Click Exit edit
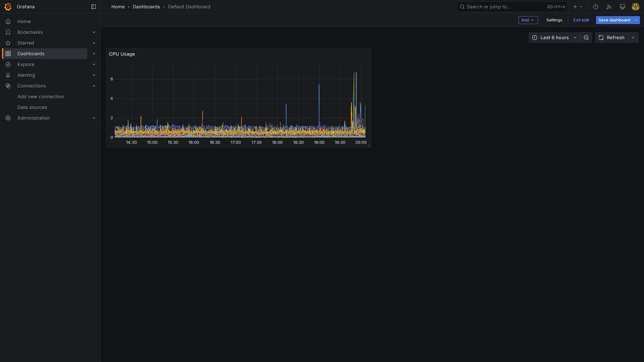This screenshot has height=362, width=644. [x=581, y=20]
